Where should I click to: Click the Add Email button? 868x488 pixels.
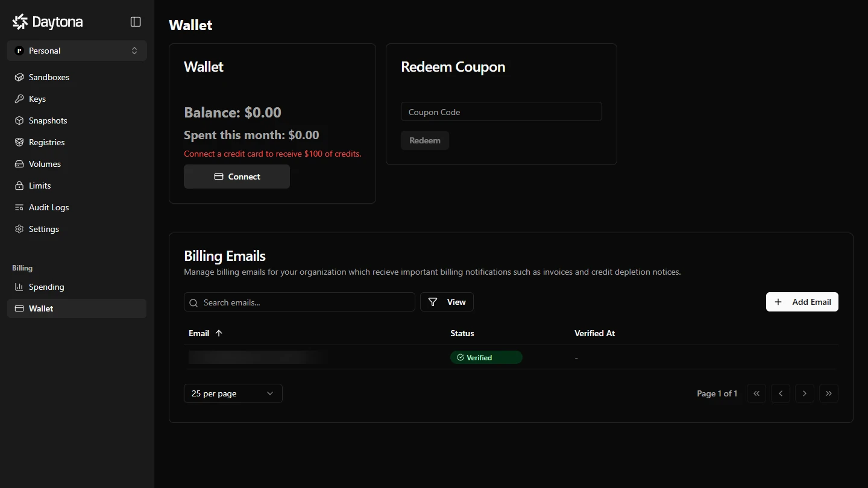click(802, 302)
